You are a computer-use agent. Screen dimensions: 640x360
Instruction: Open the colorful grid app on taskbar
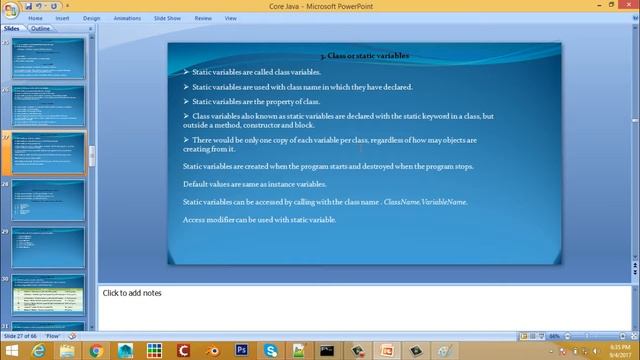154,351
